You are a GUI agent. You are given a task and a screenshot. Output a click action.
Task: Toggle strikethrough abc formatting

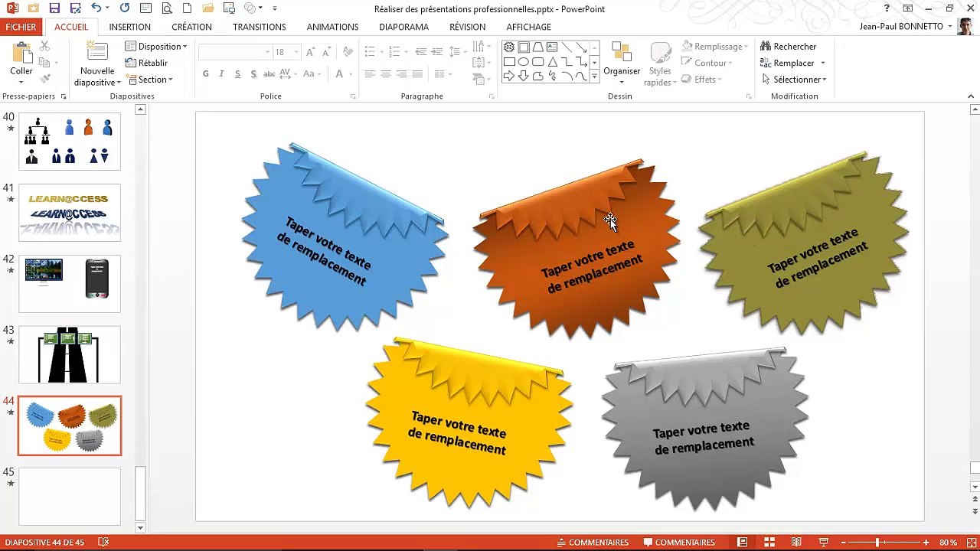269,73
